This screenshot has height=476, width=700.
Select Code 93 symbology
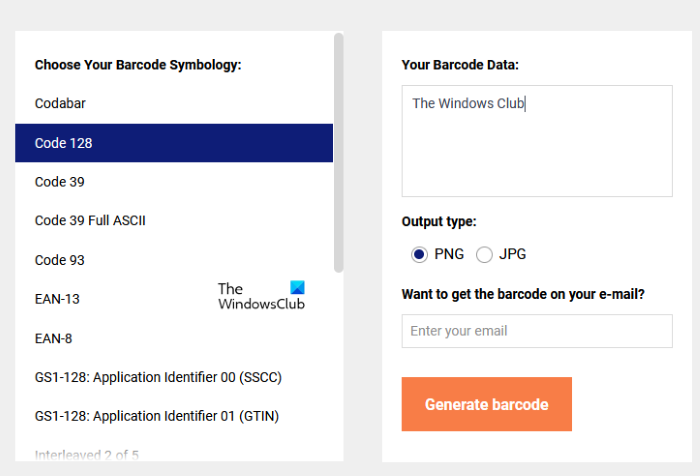pyautogui.click(x=60, y=260)
